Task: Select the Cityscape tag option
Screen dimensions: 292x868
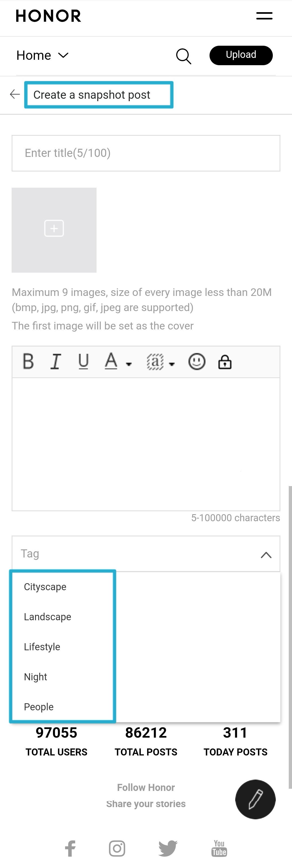Action: click(x=45, y=587)
